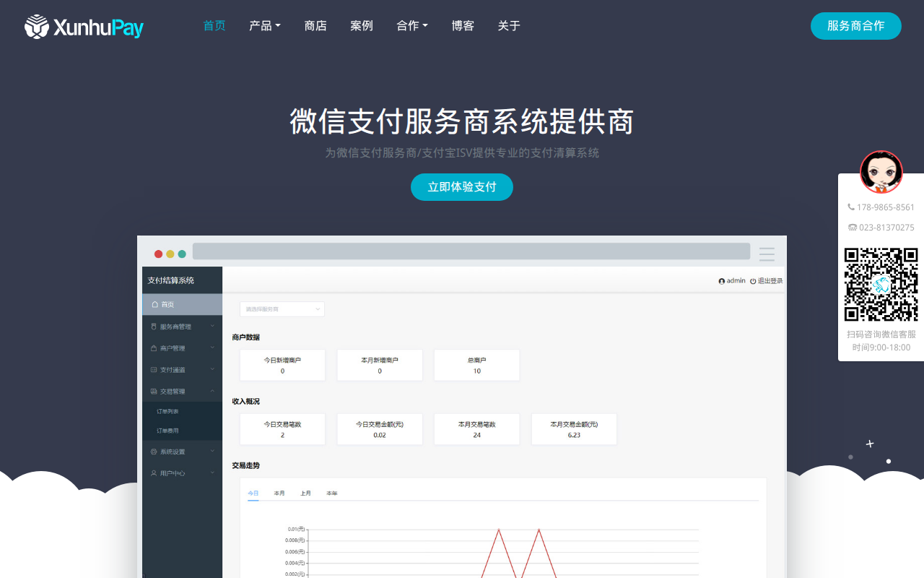Click the WeChat QR code
This screenshot has height=578, width=924.
(x=881, y=285)
